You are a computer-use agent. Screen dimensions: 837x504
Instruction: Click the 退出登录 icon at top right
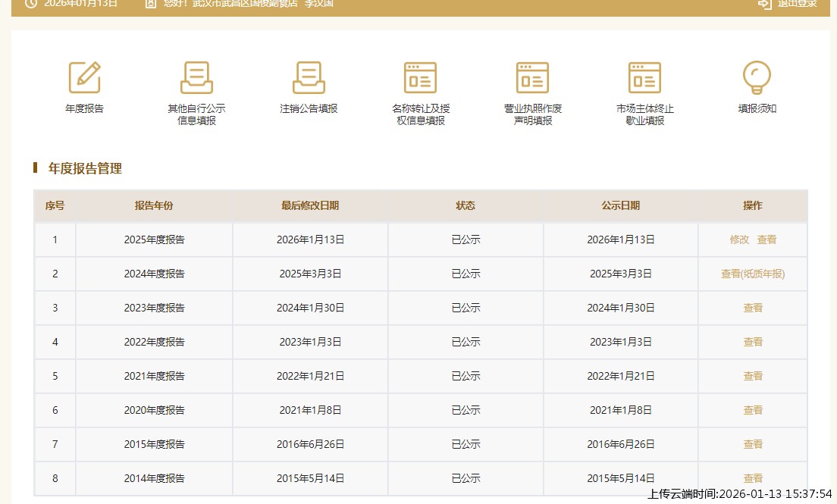pos(764,4)
